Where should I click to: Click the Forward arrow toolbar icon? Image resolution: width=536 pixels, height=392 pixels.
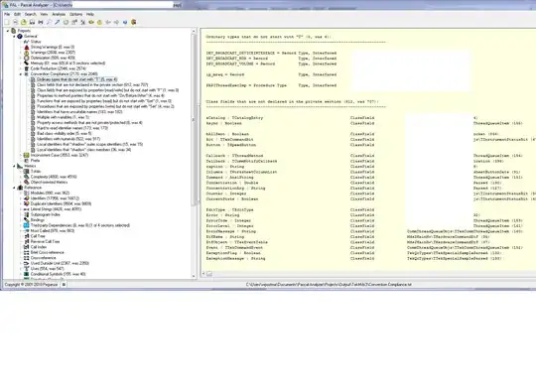point(116,22)
